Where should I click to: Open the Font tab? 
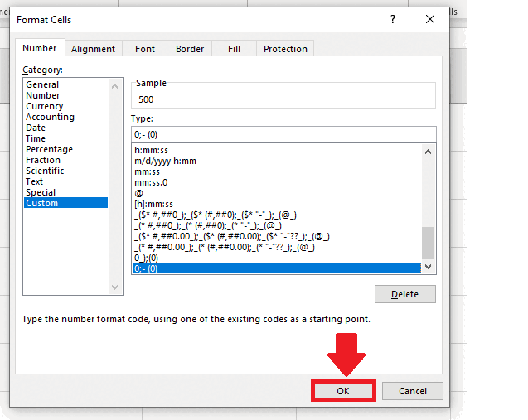coord(145,49)
